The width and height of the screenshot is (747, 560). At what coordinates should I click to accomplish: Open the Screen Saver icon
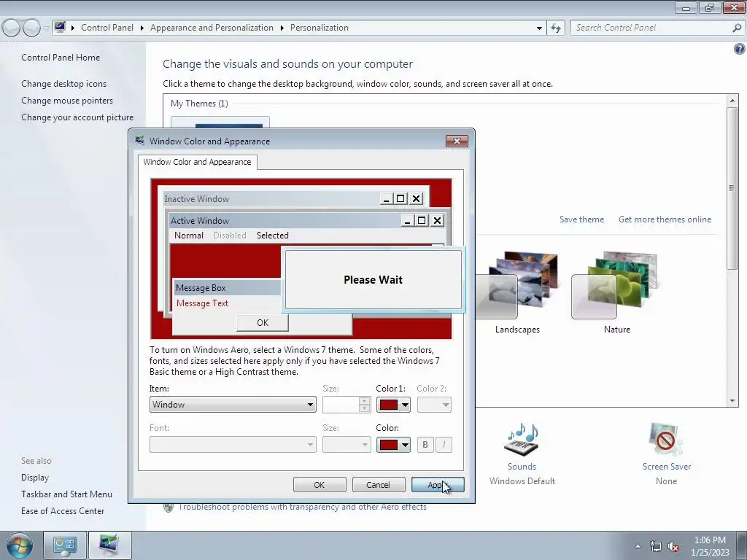pyautogui.click(x=666, y=440)
